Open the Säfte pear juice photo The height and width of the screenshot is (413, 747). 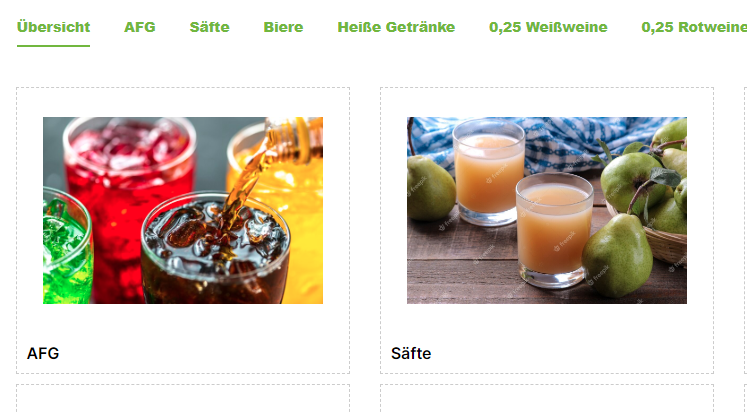pyautogui.click(x=547, y=211)
